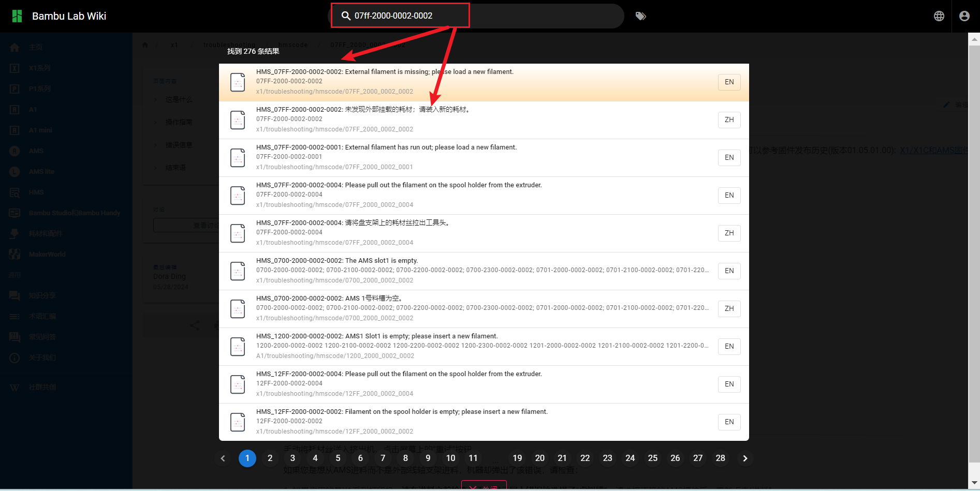Click the page share icon
The height and width of the screenshot is (491, 980).
pyautogui.click(x=195, y=325)
